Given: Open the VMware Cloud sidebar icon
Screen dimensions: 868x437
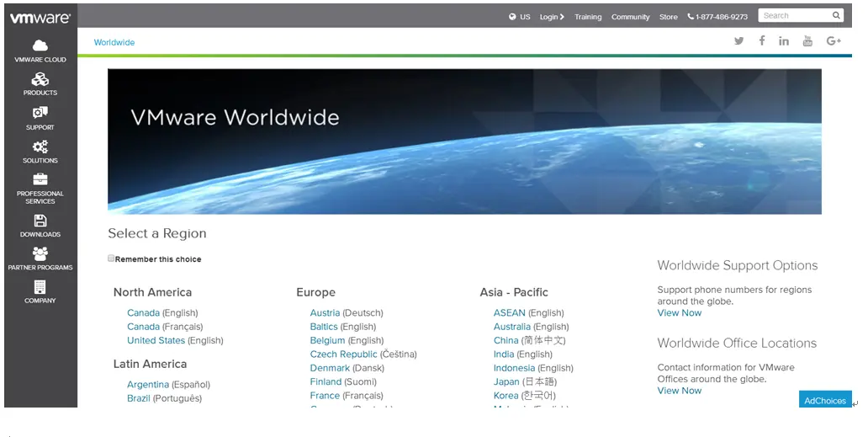Looking at the screenshot, I should coord(40,45).
